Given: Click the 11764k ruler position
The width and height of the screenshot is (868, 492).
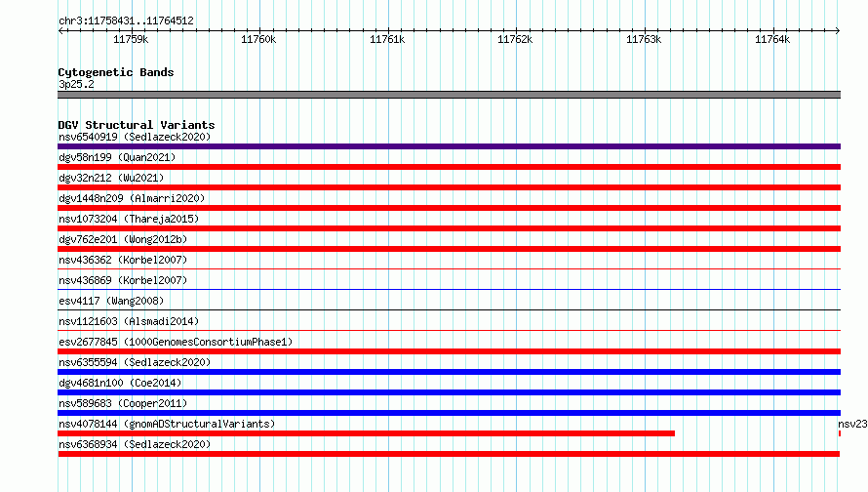Looking at the screenshot, I should [x=772, y=39].
